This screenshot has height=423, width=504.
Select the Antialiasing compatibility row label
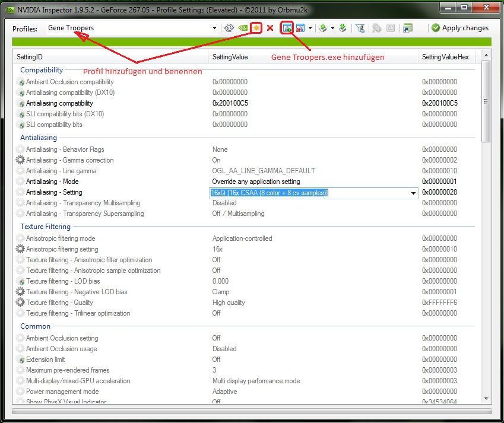pyautogui.click(x=59, y=103)
